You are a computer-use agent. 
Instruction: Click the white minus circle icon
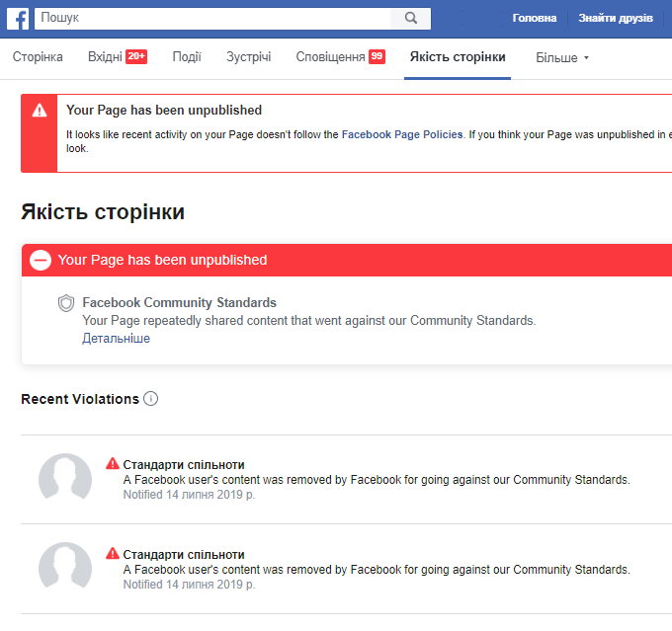tap(41, 260)
